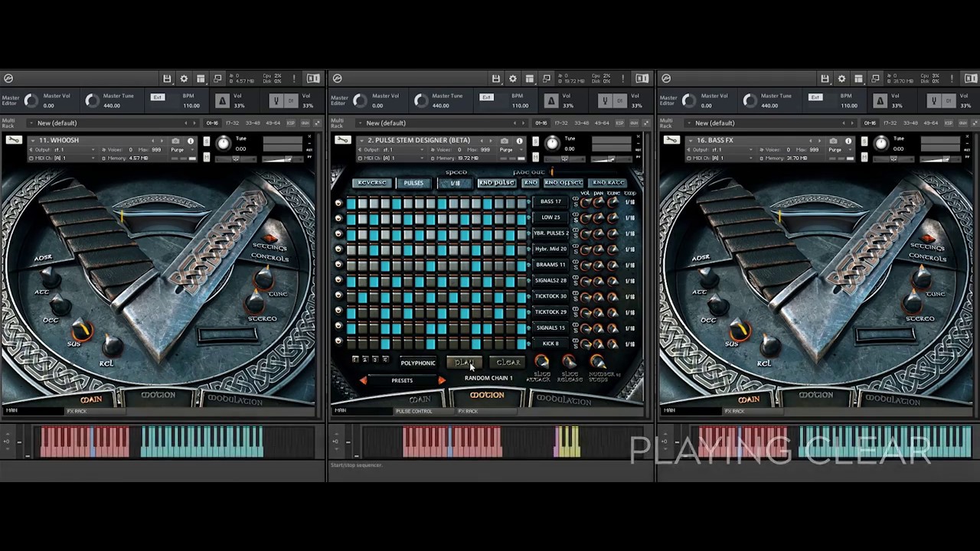Click tuning fork icon in left Kontakt window

(276, 101)
